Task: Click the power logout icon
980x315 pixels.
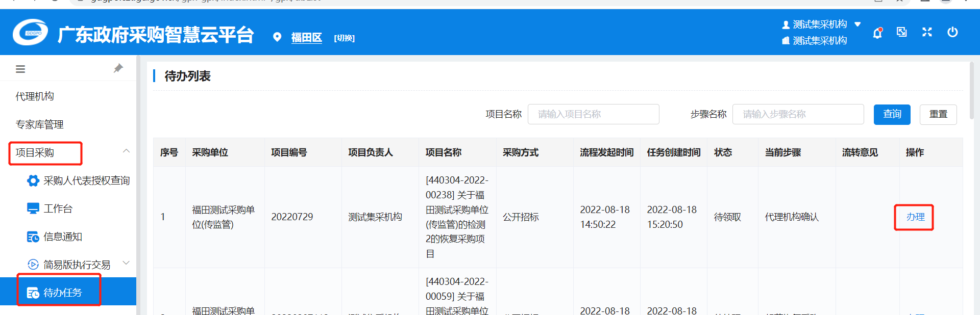Action: point(952,32)
